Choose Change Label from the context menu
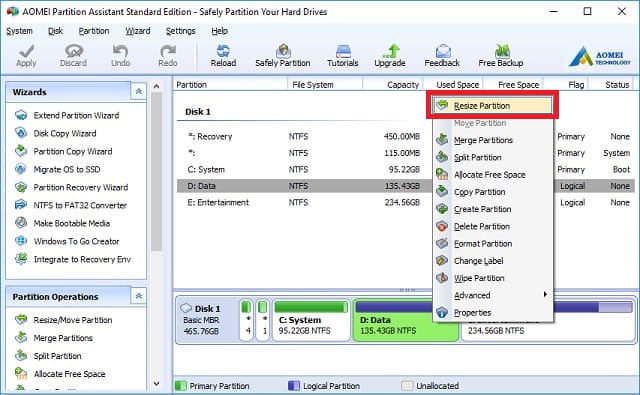Screen dimensions: 640x395 tap(492, 261)
